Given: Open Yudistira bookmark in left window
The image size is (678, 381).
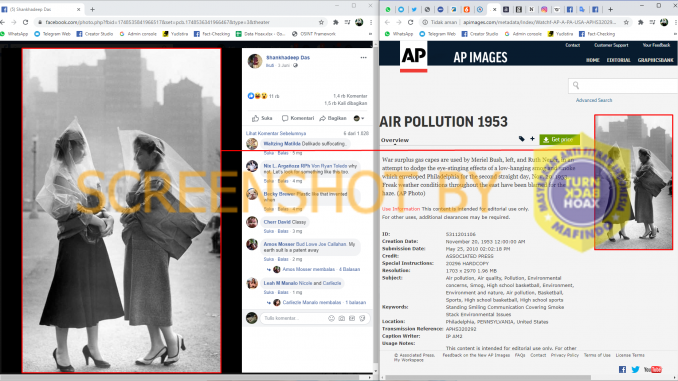Looking at the screenshot, I should pos(175,34).
